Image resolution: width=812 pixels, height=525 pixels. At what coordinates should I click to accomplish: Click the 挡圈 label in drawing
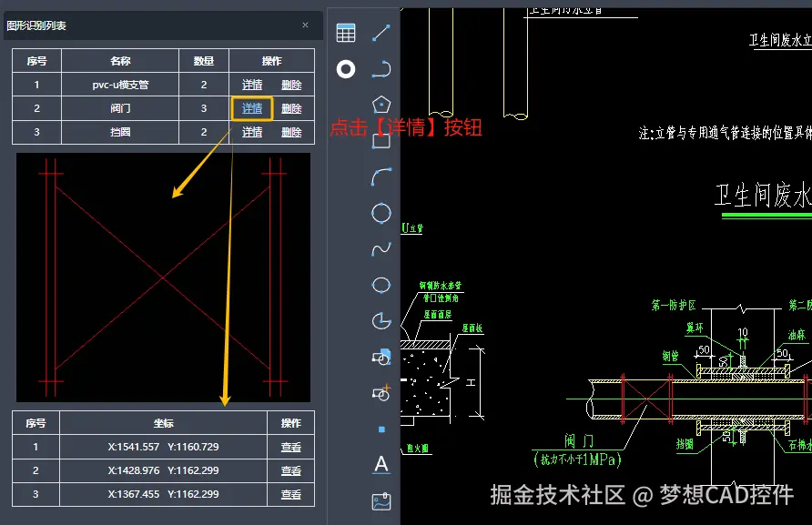pyautogui.click(x=685, y=444)
